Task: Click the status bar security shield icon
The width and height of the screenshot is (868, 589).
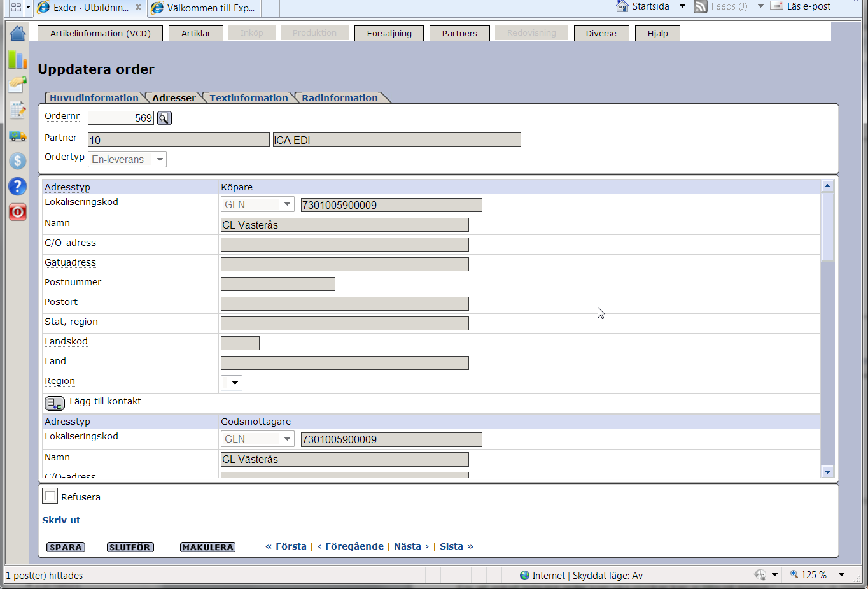Action: pos(760,574)
